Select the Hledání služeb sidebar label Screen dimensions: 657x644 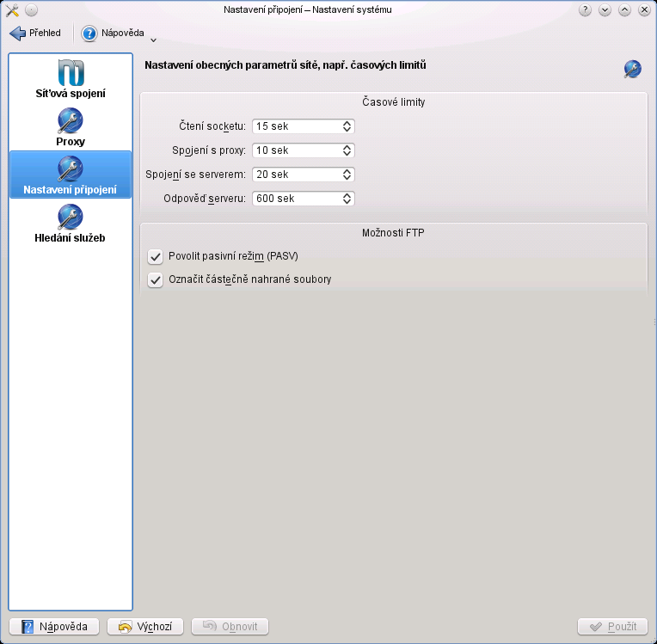pos(70,238)
